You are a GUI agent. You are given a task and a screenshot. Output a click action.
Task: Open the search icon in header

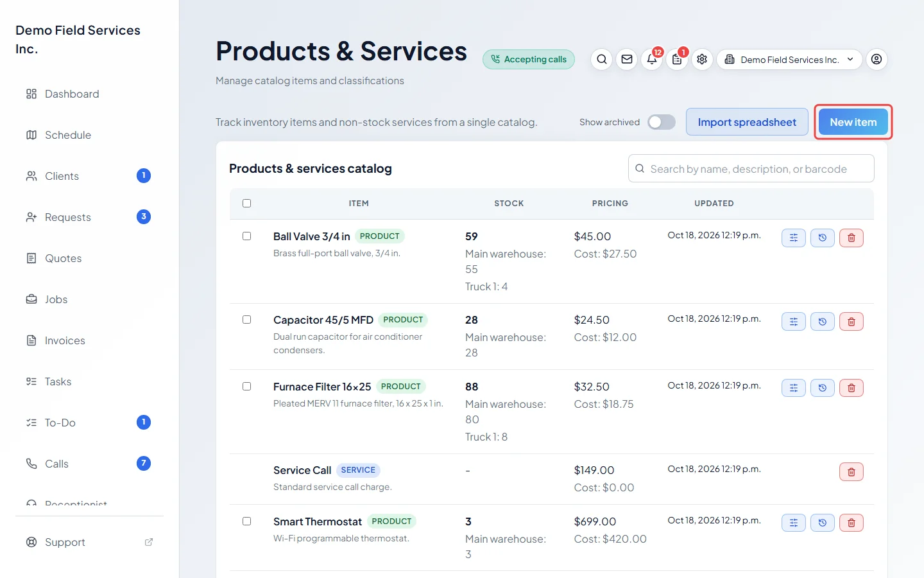coord(601,60)
